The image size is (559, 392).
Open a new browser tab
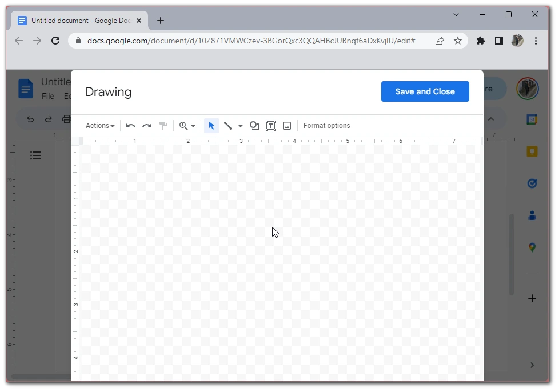(161, 21)
